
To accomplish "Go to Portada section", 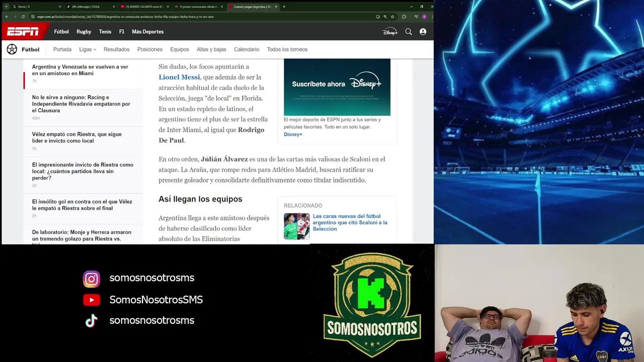I will [x=62, y=49].
